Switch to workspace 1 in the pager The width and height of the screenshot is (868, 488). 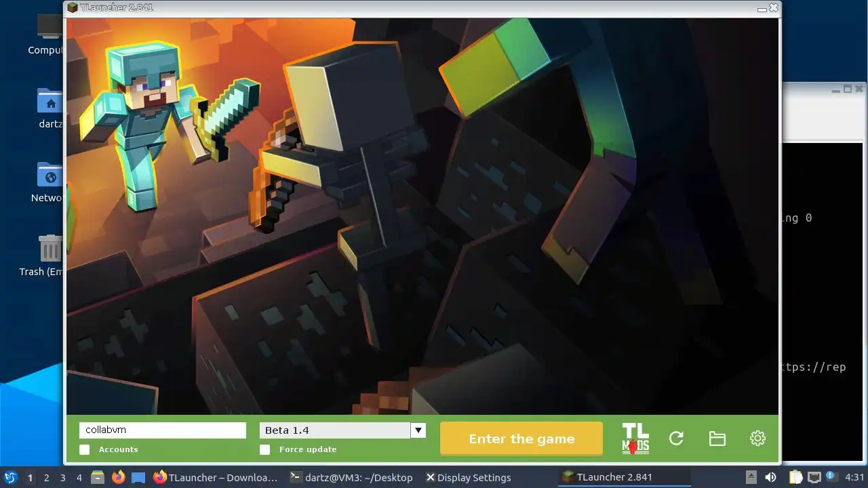pos(30,477)
